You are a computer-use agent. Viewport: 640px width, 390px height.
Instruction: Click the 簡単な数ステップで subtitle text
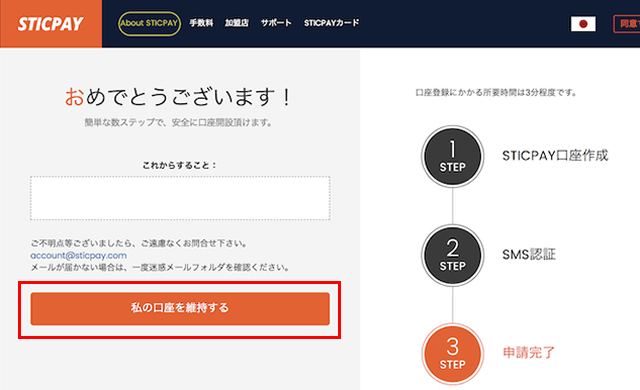tap(178, 122)
